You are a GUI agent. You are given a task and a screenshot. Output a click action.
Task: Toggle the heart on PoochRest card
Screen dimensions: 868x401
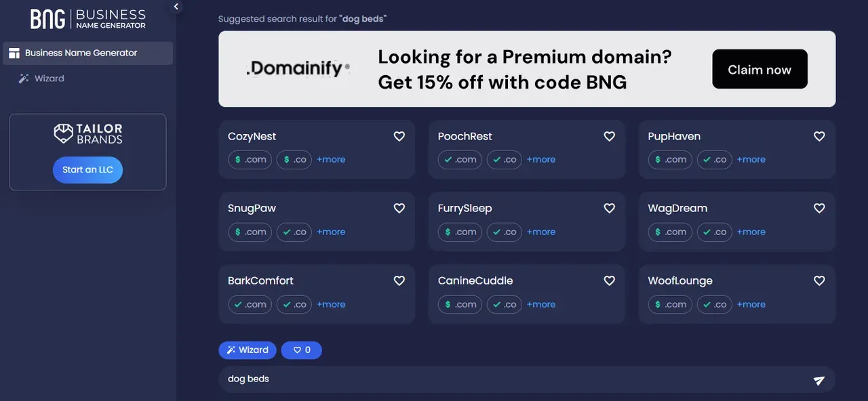tap(610, 137)
